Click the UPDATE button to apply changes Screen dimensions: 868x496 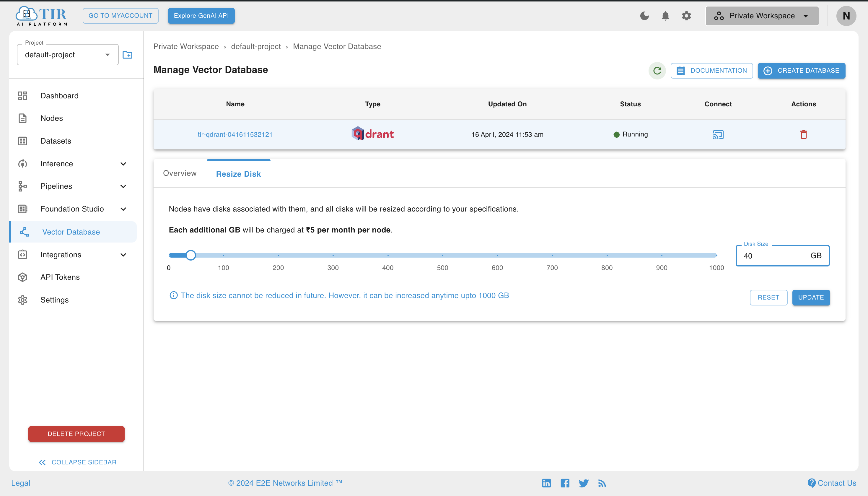click(810, 297)
